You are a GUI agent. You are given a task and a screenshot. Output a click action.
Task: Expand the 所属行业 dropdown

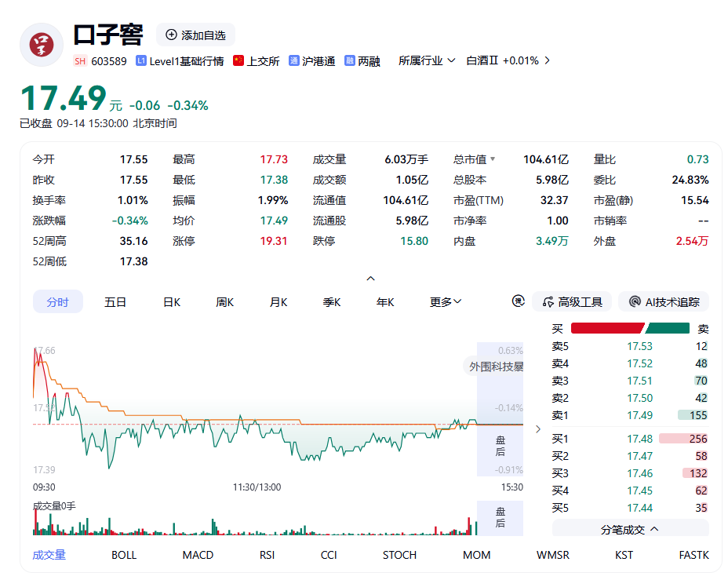(427, 61)
